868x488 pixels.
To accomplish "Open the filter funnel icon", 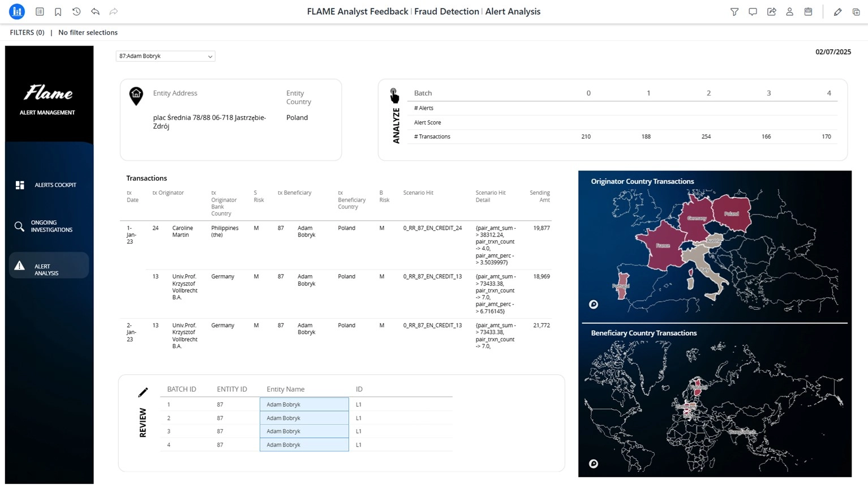I will click(x=734, y=11).
